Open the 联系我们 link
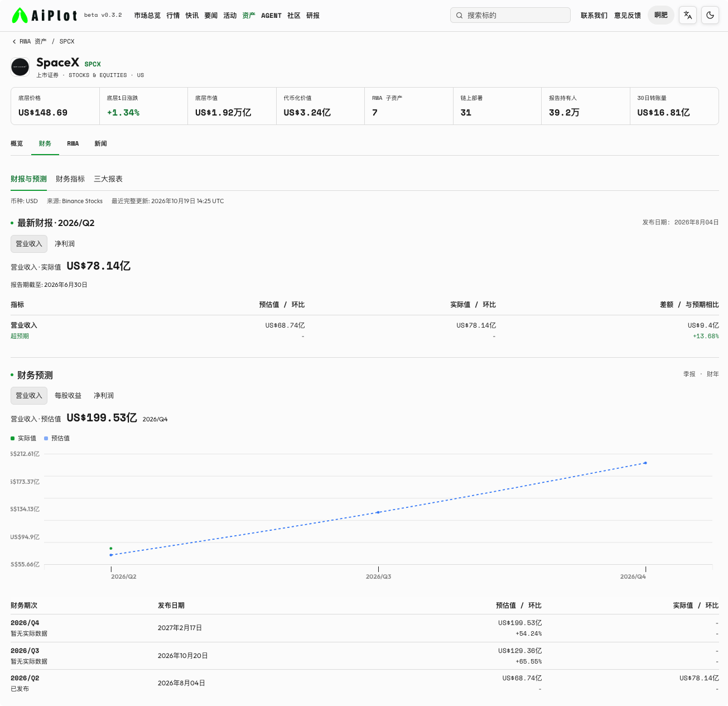Viewport: 728px width, 706px height. point(594,16)
